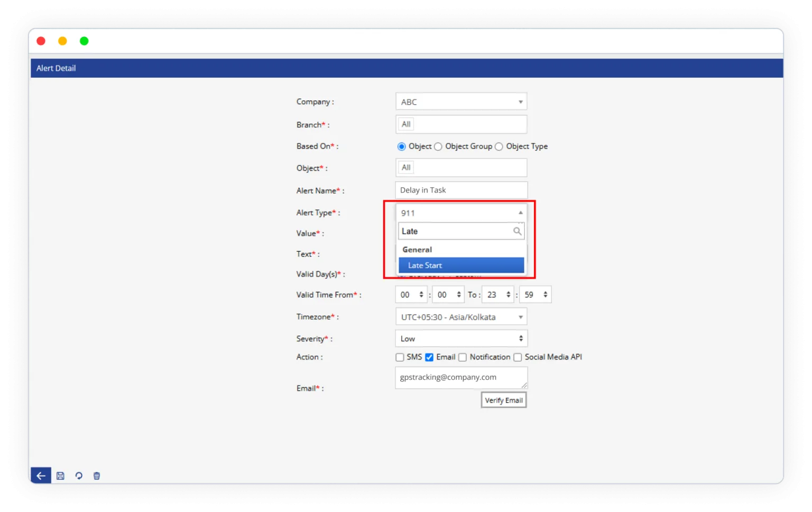The width and height of the screenshot is (812, 512).
Task: Enable the Notification checkbox
Action: tap(463, 358)
